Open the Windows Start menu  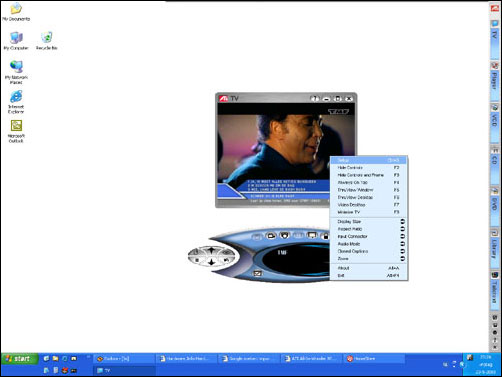[x=19, y=359]
